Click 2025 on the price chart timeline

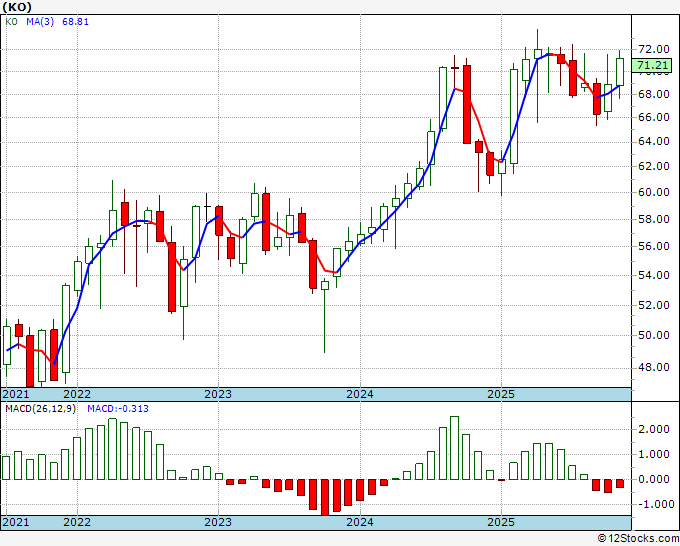(x=501, y=394)
